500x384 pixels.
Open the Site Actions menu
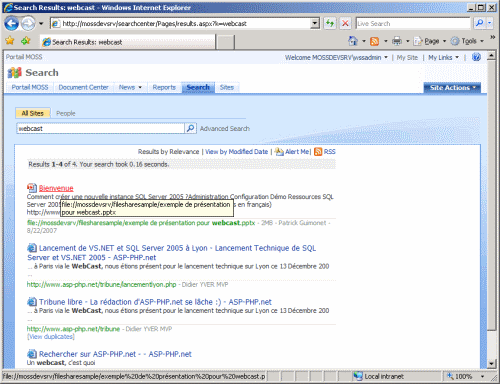point(452,88)
